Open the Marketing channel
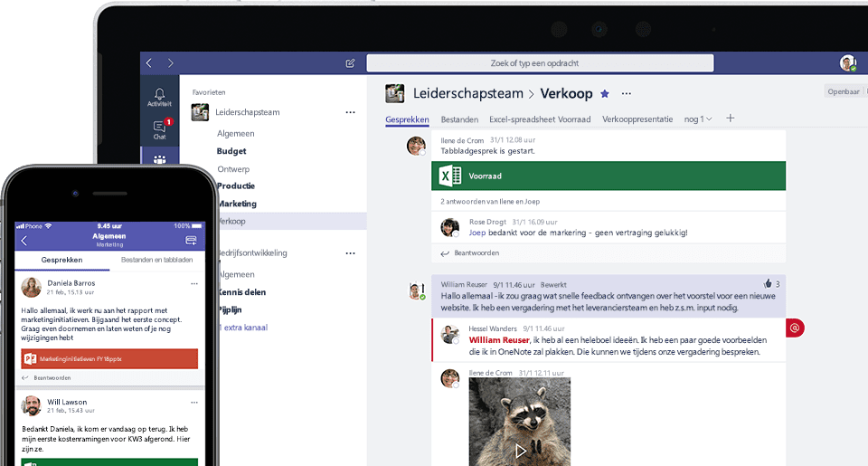Image resolution: width=868 pixels, height=466 pixels. pyautogui.click(x=237, y=204)
